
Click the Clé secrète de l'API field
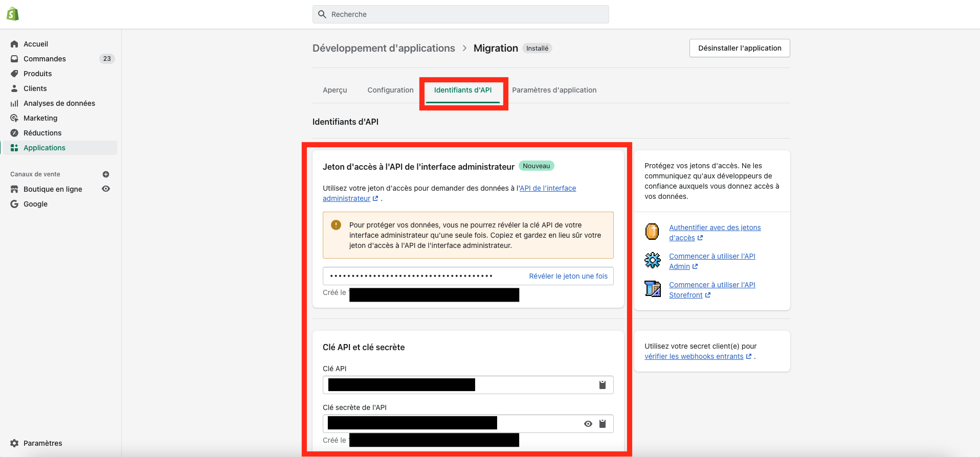(x=468, y=424)
